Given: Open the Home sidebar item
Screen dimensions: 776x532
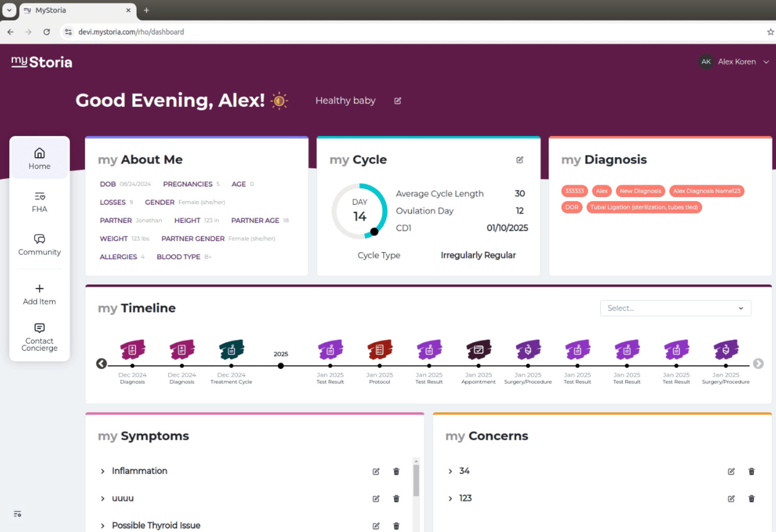Looking at the screenshot, I should (x=39, y=158).
